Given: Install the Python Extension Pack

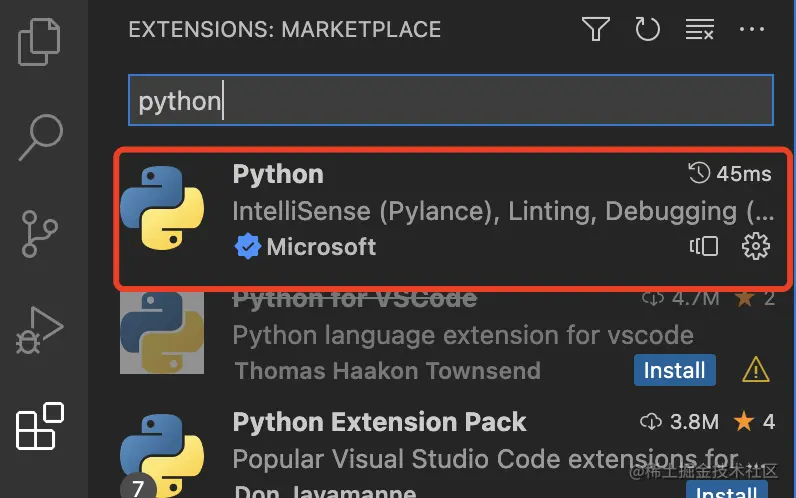Looking at the screenshot, I should (x=726, y=490).
